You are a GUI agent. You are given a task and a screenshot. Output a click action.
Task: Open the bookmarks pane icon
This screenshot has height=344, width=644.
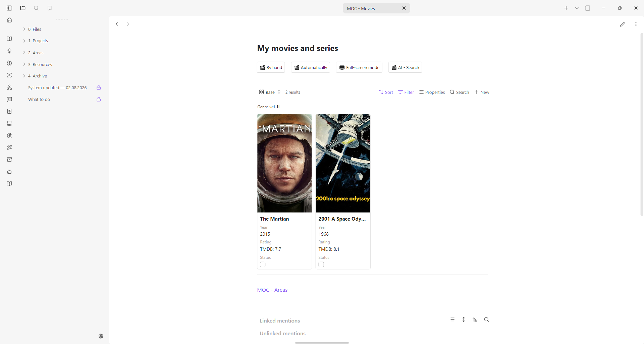click(50, 8)
